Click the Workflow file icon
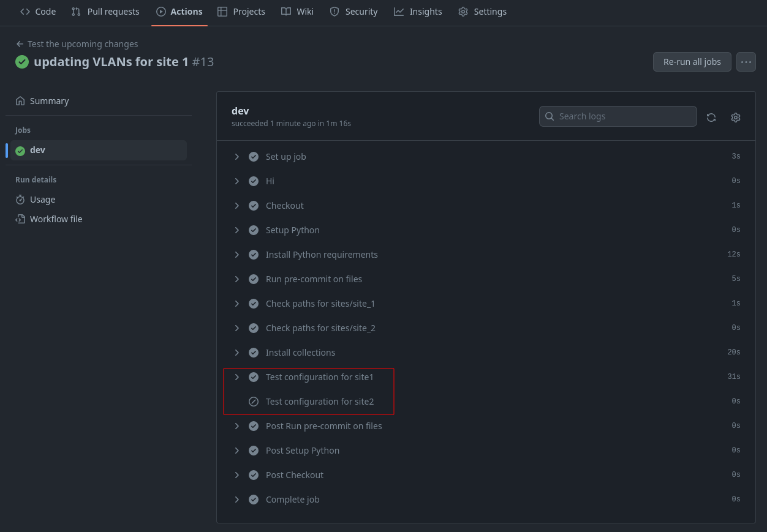Image resolution: width=767 pixels, height=532 pixels. point(20,219)
